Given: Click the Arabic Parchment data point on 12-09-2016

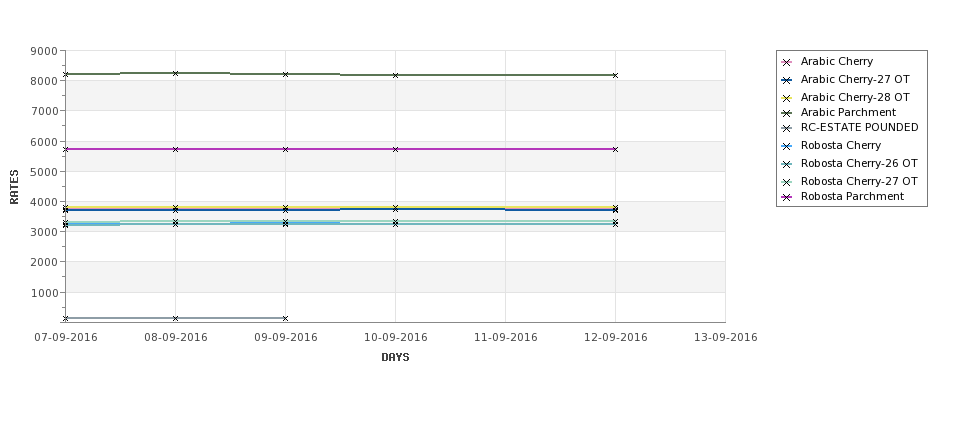Looking at the screenshot, I should point(615,75).
